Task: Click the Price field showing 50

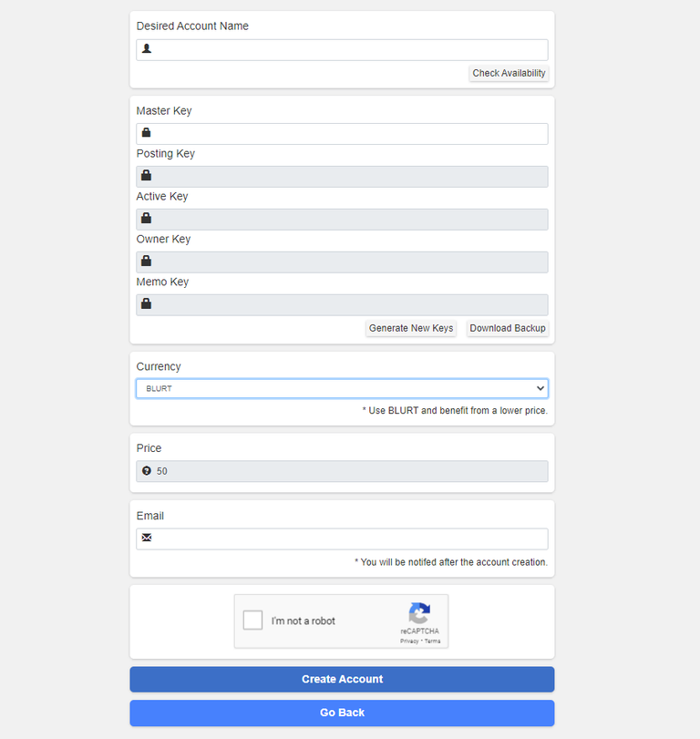Action: click(x=342, y=471)
